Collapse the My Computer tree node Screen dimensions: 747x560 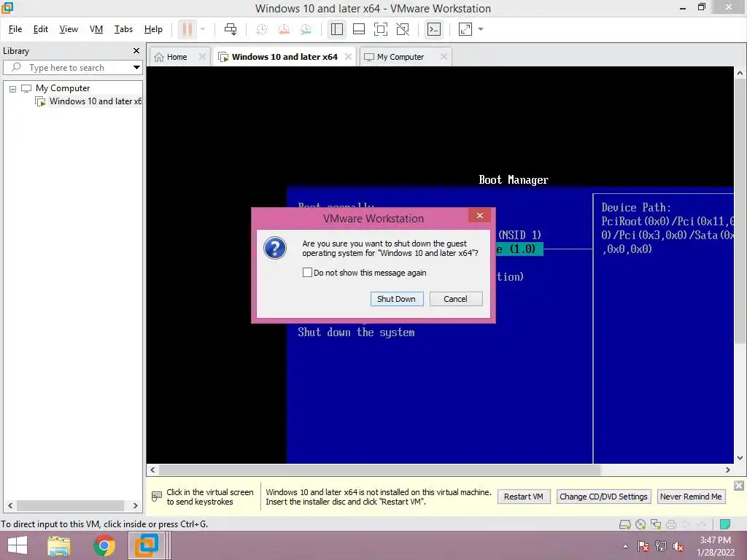[13, 89]
